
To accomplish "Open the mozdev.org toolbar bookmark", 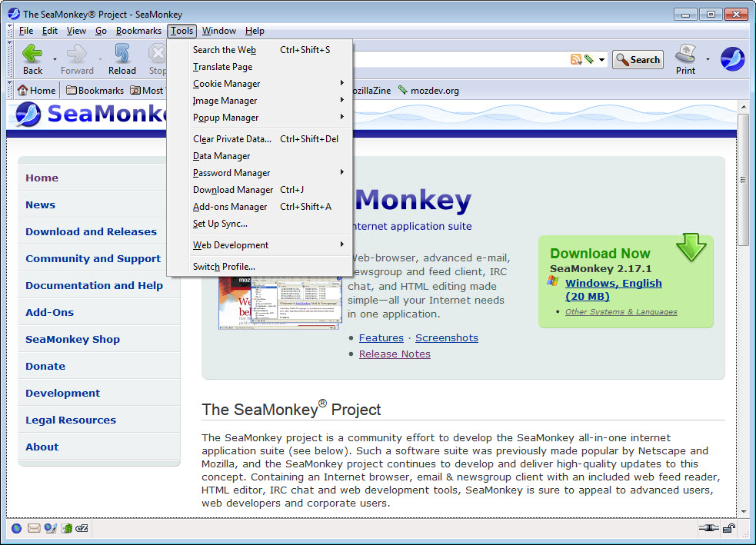I will [x=428, y=90].
